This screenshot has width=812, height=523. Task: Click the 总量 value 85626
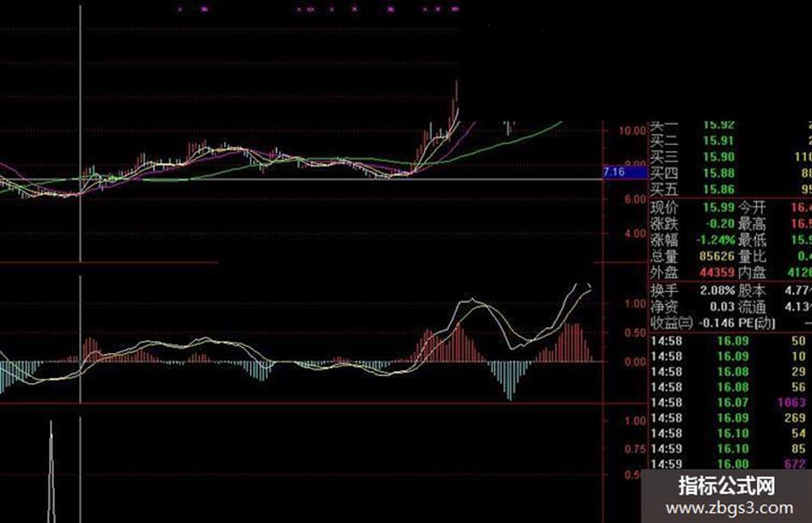tap(717, 256)
